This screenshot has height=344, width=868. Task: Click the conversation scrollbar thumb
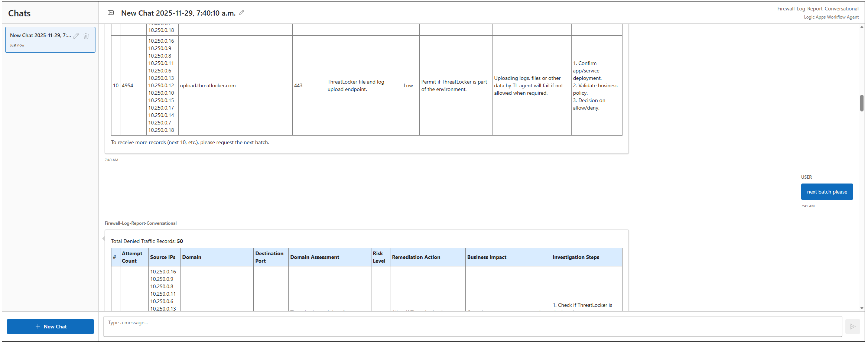862,103
